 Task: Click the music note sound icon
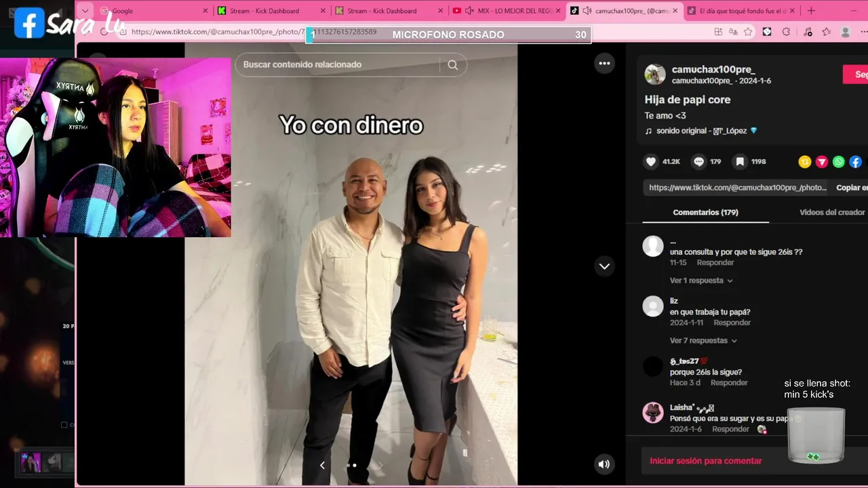tap(648, 131)
